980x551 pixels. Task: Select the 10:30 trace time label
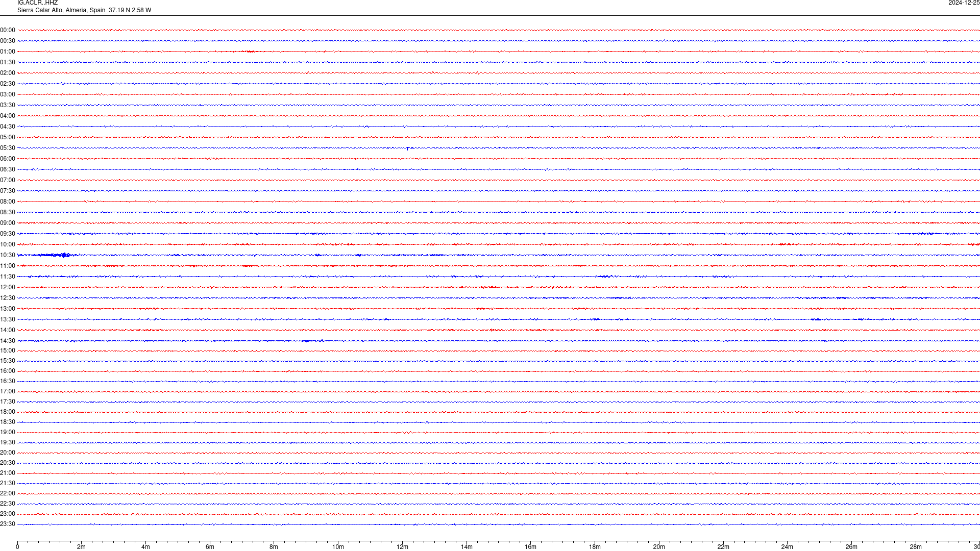[8, 255]
